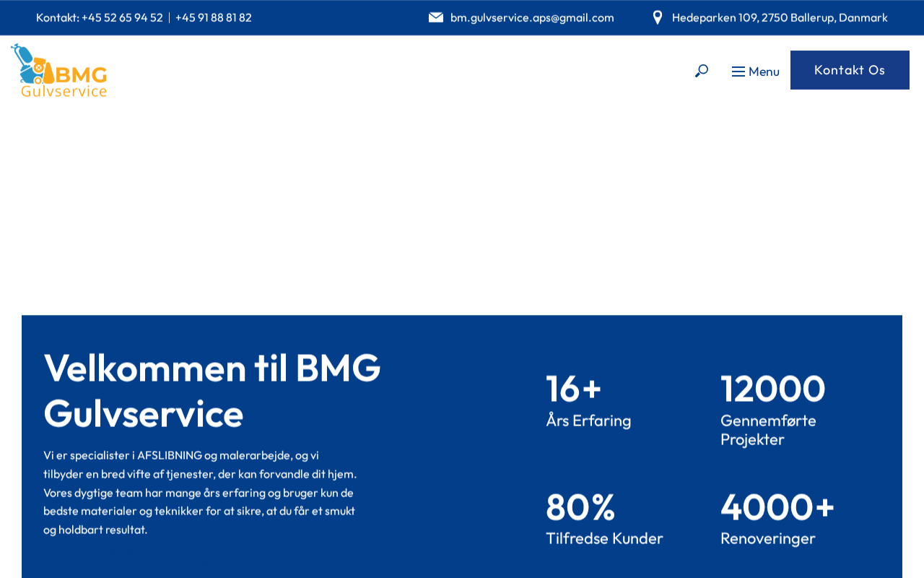Click the Års Erfaring label
Image resolution: width=924 pixels, height=578 pixels.
tap(588, 420)
